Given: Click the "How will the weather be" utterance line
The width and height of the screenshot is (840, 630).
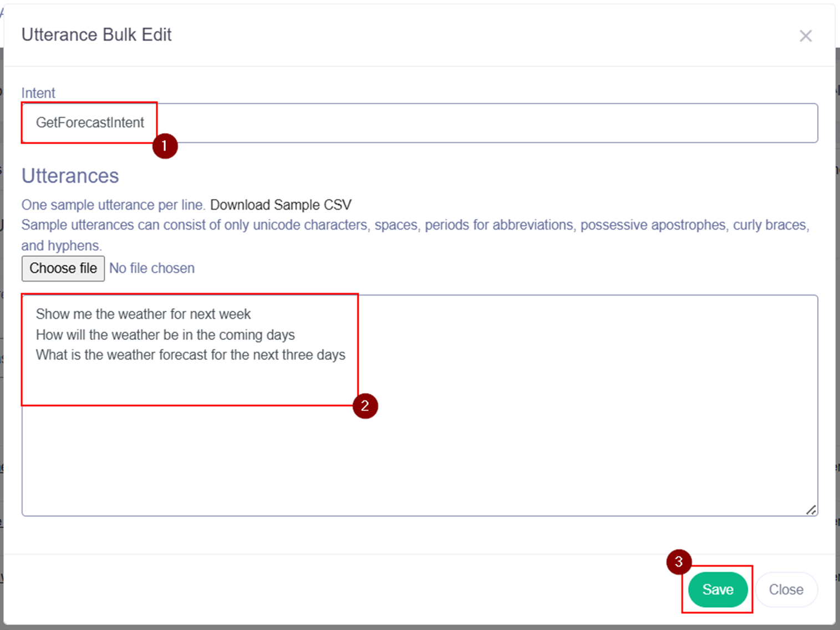Looking at the screenshot, I should coord(165,335).
